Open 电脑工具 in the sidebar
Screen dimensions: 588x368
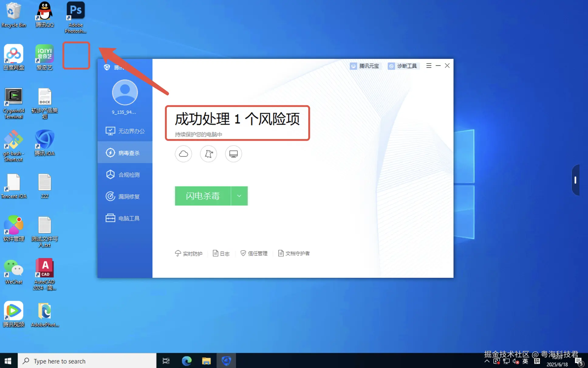(125, 218)
